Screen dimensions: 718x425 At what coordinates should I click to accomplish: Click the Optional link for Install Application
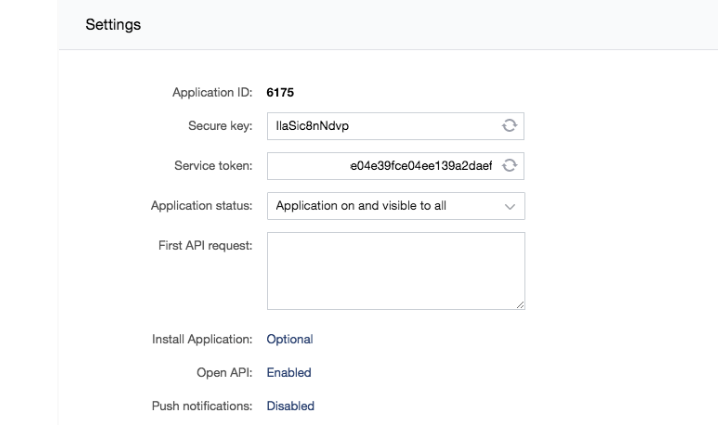click(x=290, y=339)
